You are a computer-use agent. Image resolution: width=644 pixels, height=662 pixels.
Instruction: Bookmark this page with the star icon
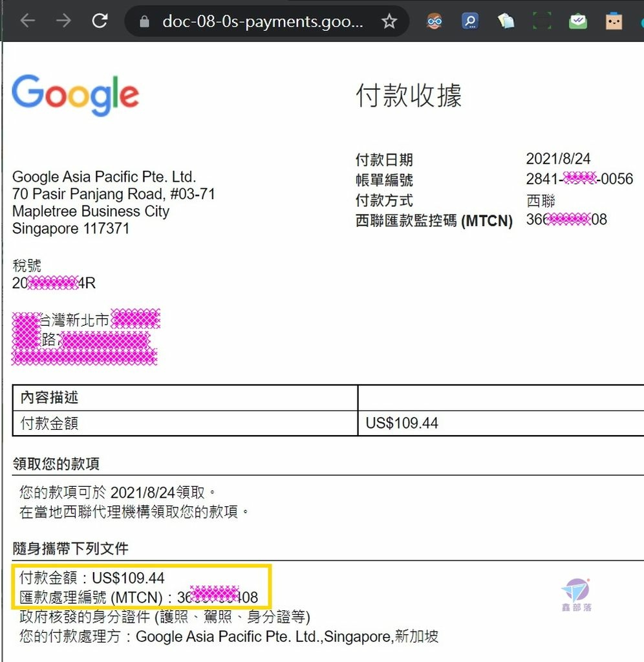coord(389,21)
